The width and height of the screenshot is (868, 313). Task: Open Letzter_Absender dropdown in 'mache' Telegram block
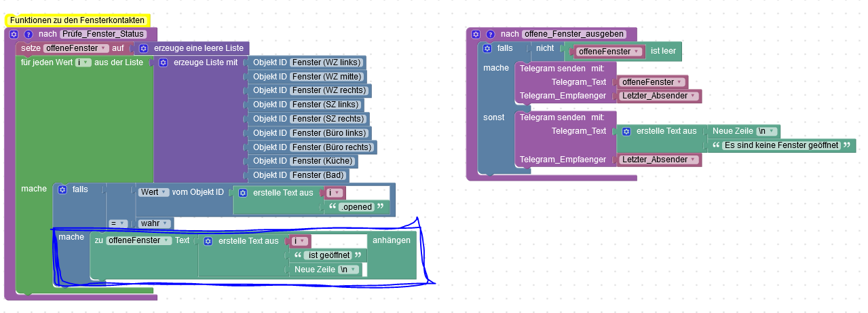659,96
